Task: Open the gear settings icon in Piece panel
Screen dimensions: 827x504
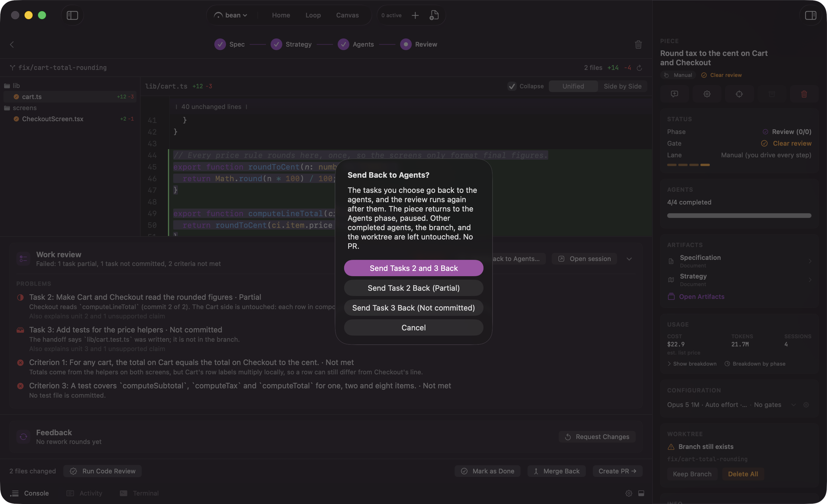Action: (707, 94)
